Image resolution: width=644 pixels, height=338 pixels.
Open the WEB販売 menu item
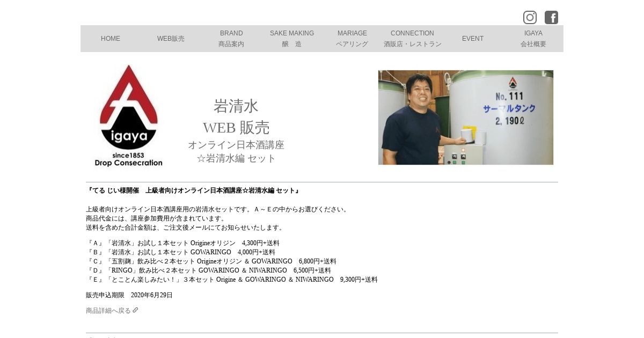[171, 39]
